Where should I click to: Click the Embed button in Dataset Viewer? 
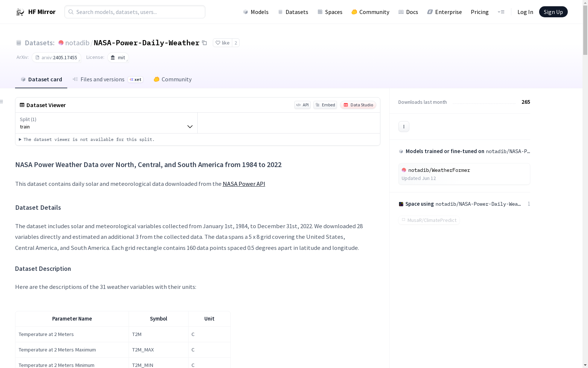325,105
